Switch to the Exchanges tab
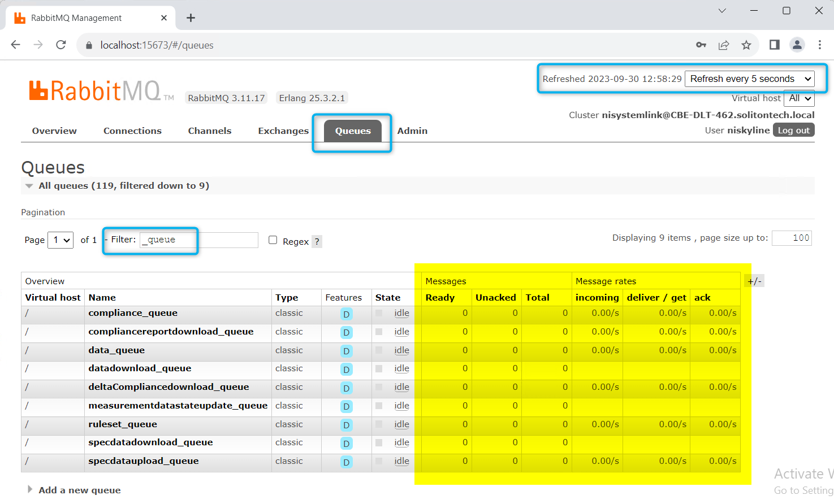The image size is (834, 504). point(283,131)
